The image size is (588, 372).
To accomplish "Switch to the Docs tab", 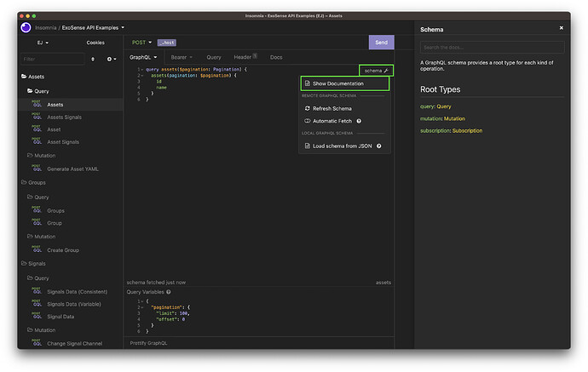I will tap(276, 57).
